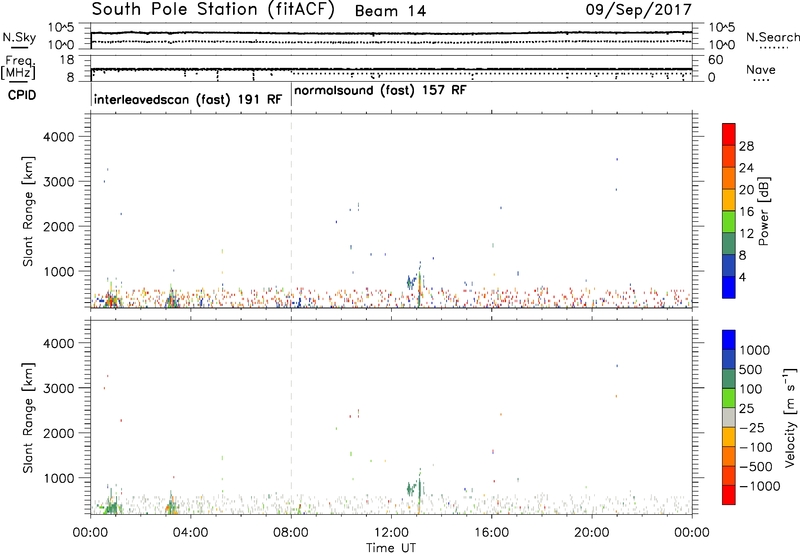Click the "-500" velocity colorbar label

[x=755, y=467]
